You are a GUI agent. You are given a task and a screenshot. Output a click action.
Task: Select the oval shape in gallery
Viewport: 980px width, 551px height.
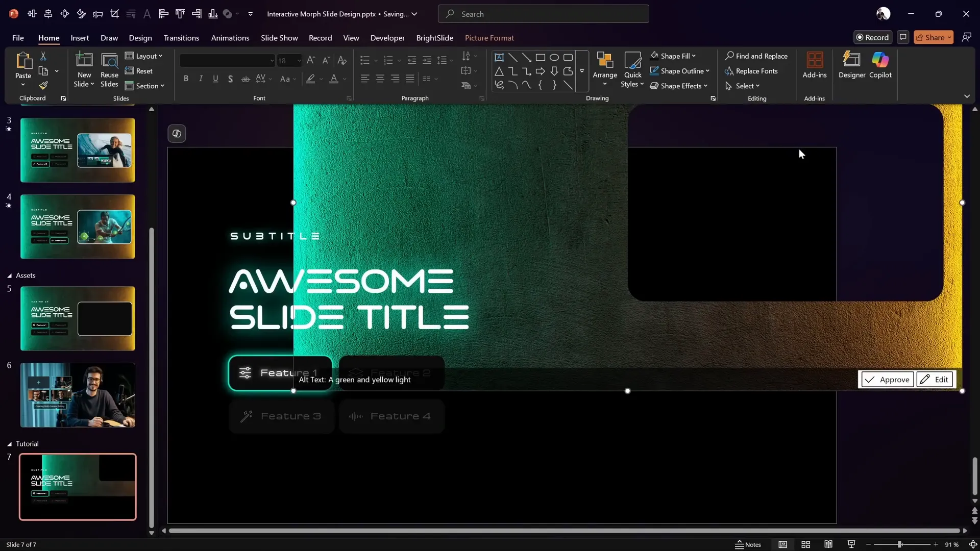pyautogui.click(x=554, y=57)
